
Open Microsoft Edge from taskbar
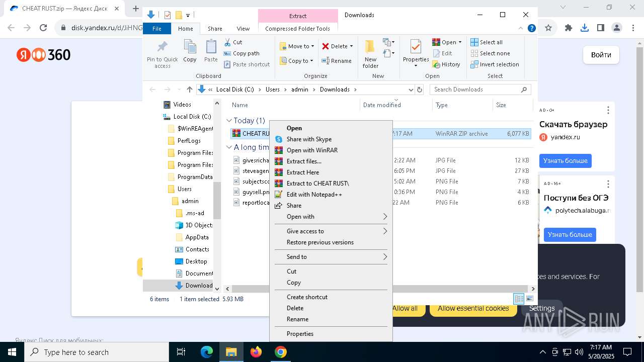[207, 352]
